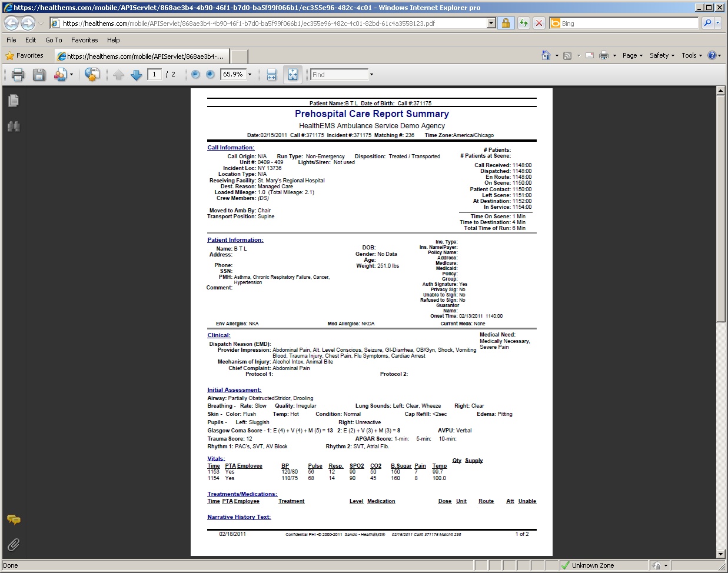Expand the zoom percentage dropdown
Viewport: 728px width, 573px height.
click(250, 75)
